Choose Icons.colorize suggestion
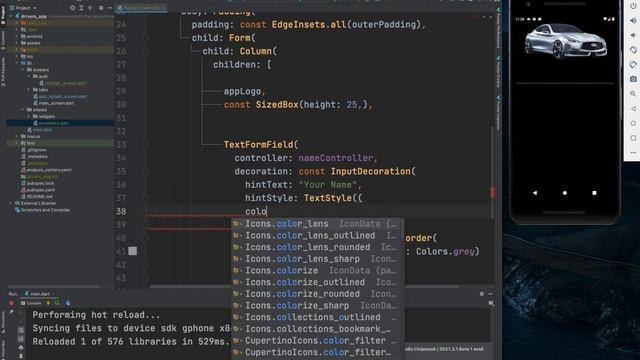 pos(318,270)
